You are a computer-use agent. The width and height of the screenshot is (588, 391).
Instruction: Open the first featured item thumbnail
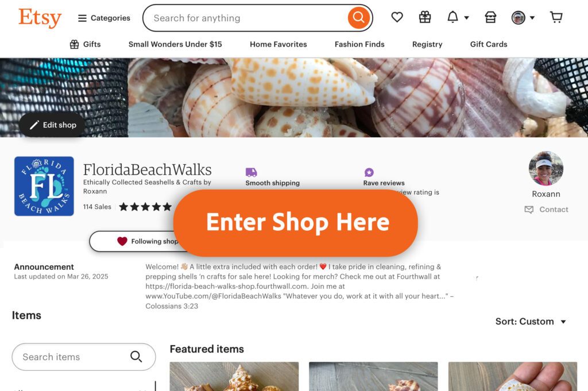(x=234, y=377)
